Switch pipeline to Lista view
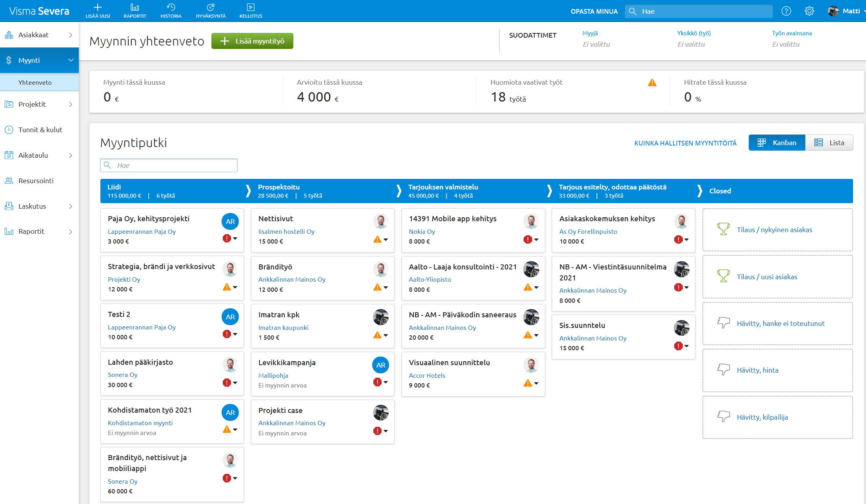 (829, 143)
